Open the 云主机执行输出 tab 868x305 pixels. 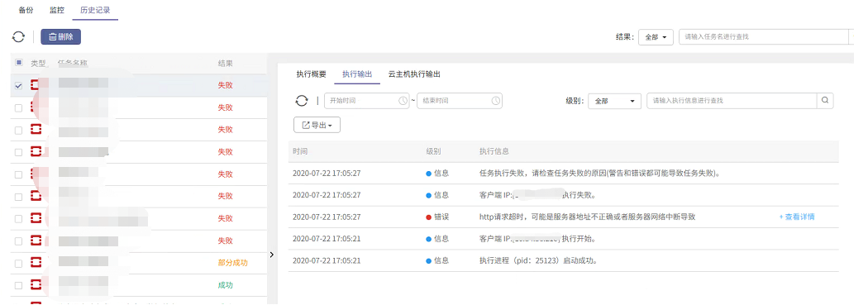[x=414, y=74]
